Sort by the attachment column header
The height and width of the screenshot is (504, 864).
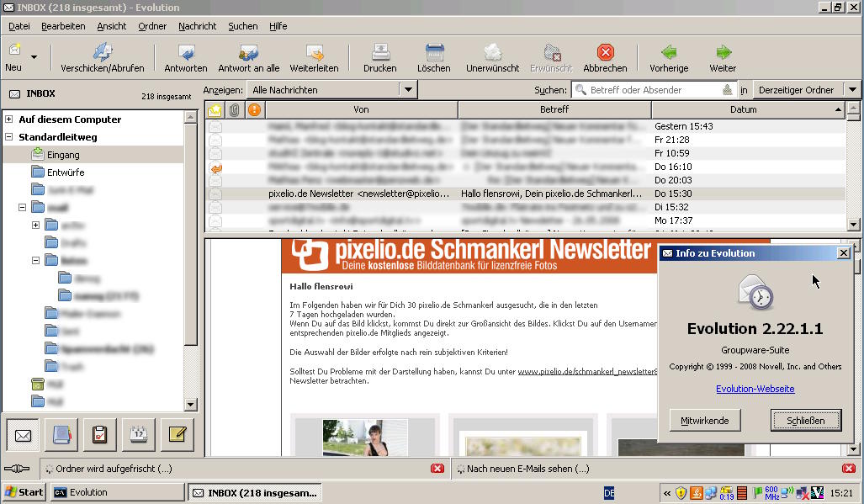[235, 110]
